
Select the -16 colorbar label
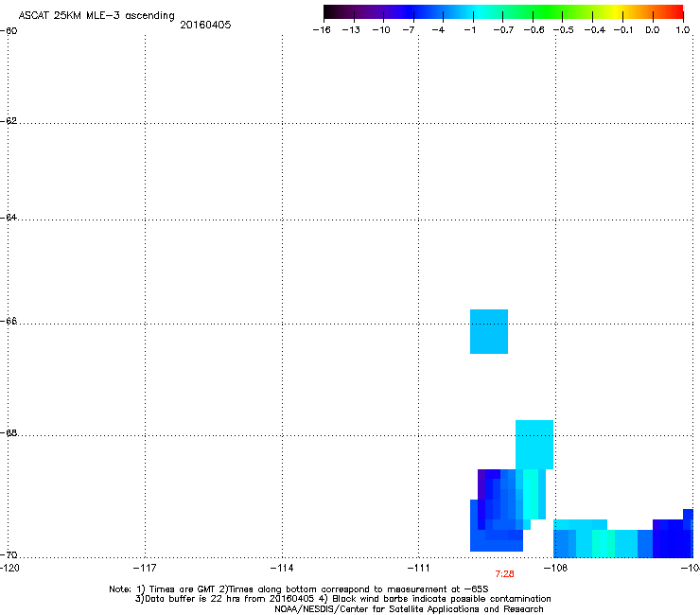pyautogui.click(x=322, y=30)
